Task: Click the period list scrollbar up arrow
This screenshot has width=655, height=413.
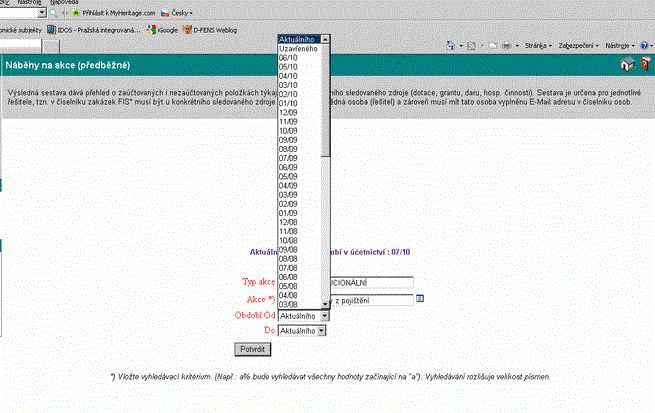Action: 325,39
